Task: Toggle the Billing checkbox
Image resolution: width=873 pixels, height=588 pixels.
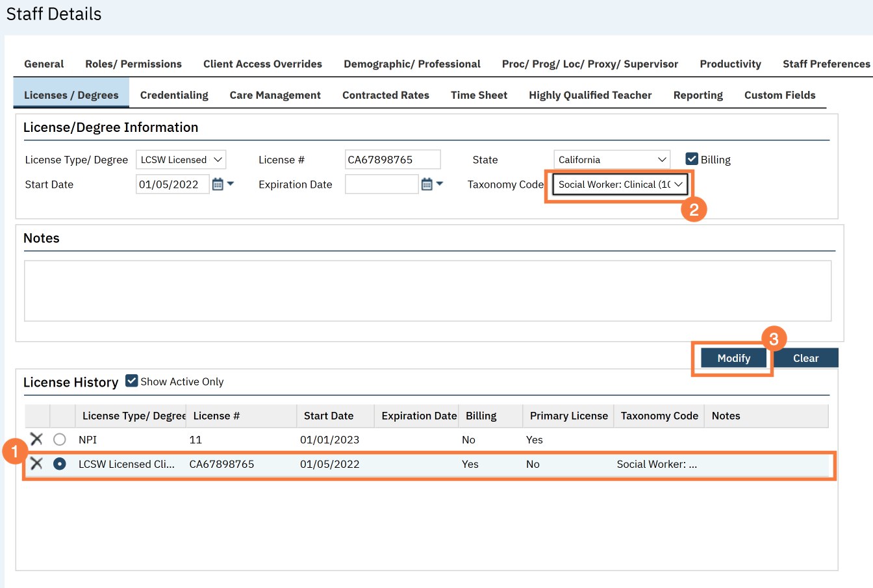Action: tap(692, 159)
